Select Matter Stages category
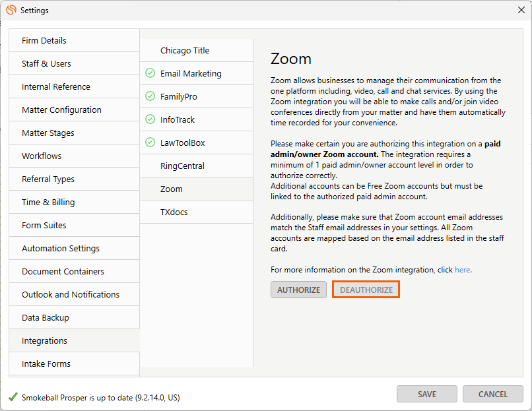532x411 pixels. (x=75, y=133)
